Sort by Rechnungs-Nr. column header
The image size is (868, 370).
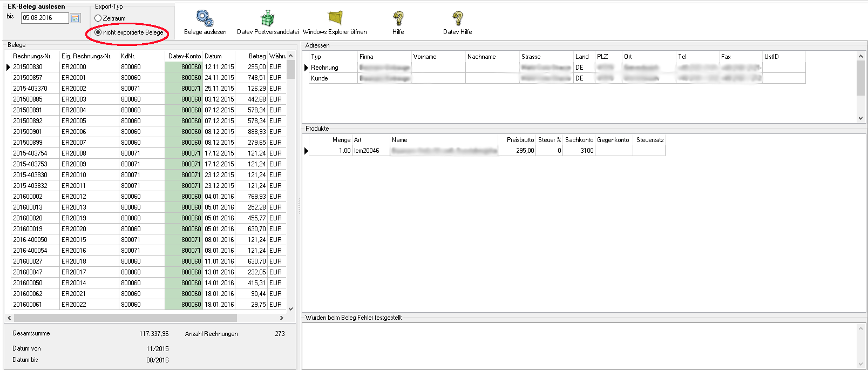click(x=32, y=56)
